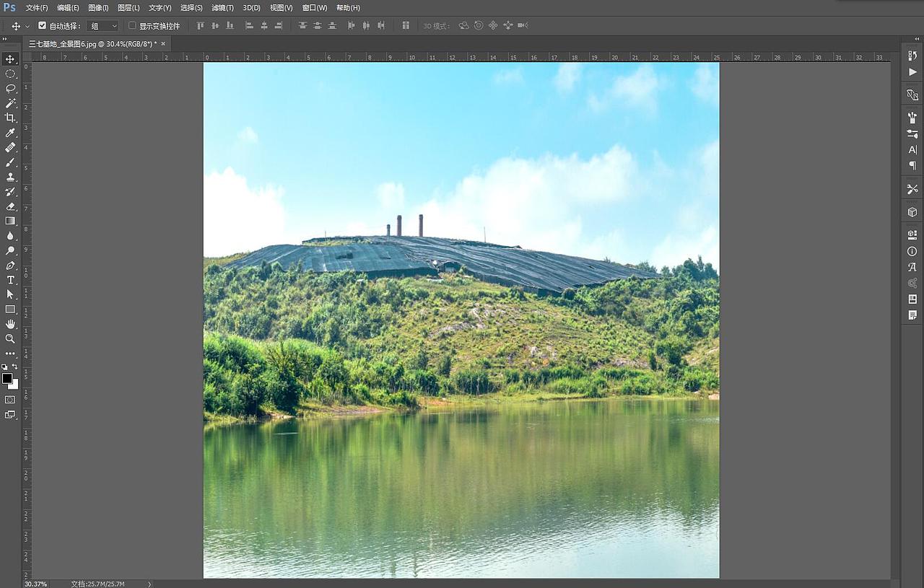Open the Move tool preset picker arrow
The width and height of the screenshot is (924, 588).
pos(27,26)
